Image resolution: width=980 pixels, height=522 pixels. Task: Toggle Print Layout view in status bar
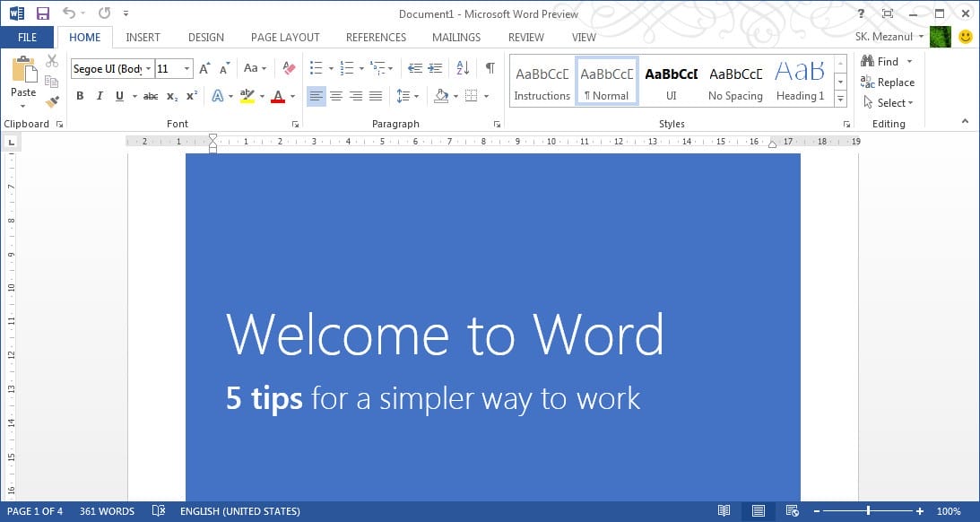(x=759, y=510)
